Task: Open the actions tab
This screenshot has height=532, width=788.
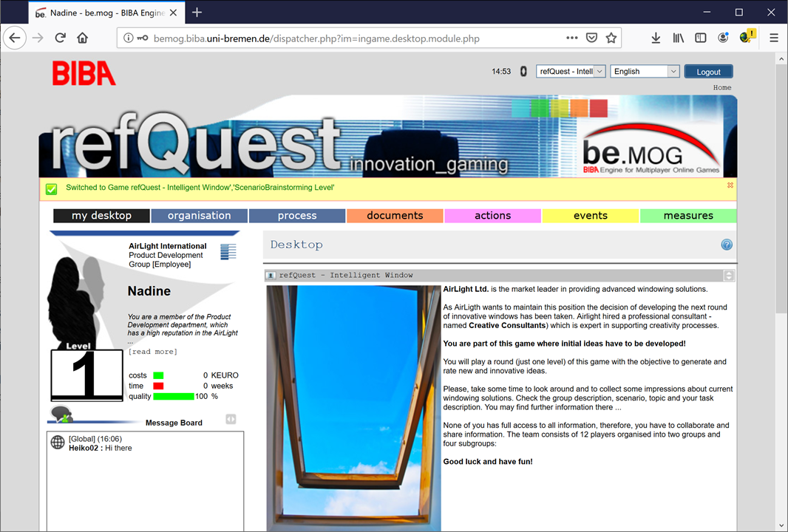Action: pyautogui.click(x=493, y=216)
